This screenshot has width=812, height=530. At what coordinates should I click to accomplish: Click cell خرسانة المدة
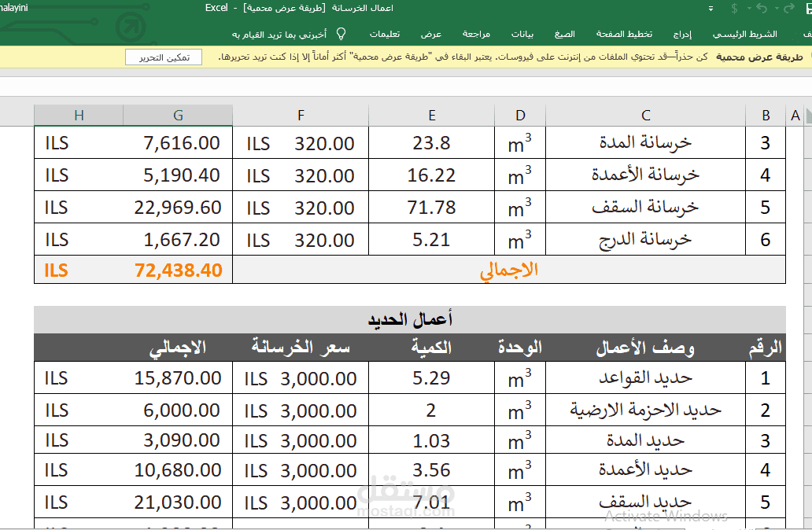(x=646, y=143)
